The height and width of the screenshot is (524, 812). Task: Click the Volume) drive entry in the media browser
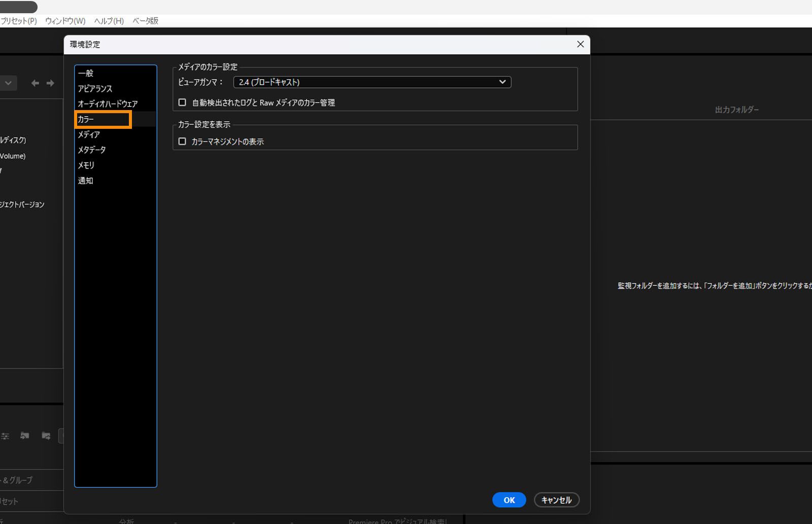click(x=13, y=156)
